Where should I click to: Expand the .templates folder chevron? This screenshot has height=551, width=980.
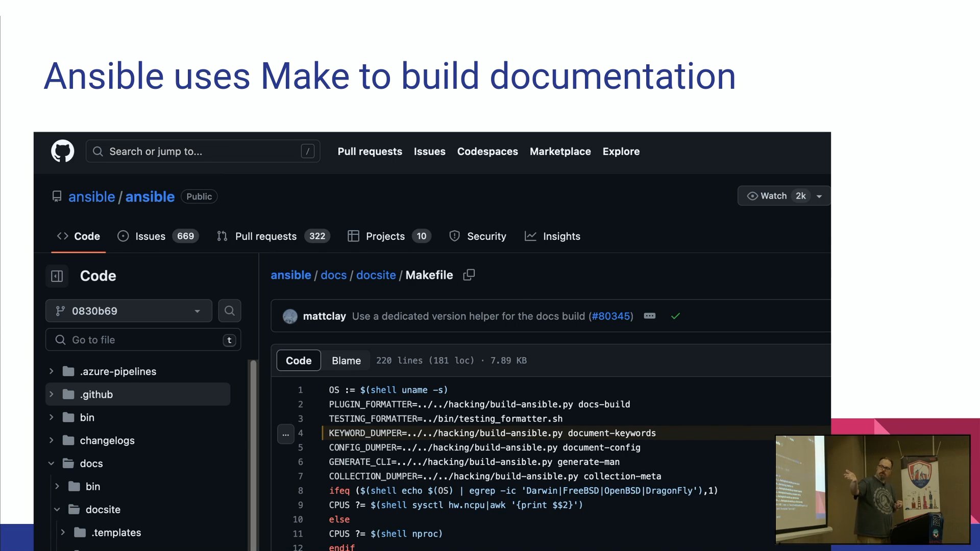[x=62, y=532]
